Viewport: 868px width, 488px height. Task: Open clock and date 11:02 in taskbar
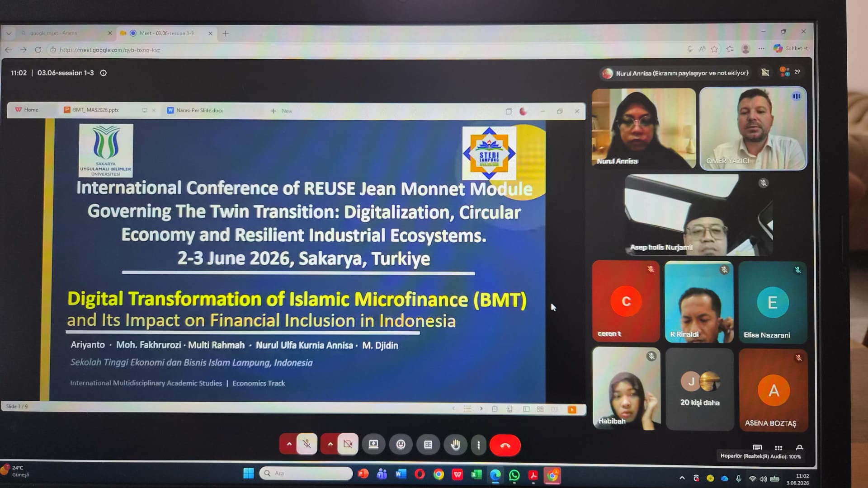coord(798,479)
